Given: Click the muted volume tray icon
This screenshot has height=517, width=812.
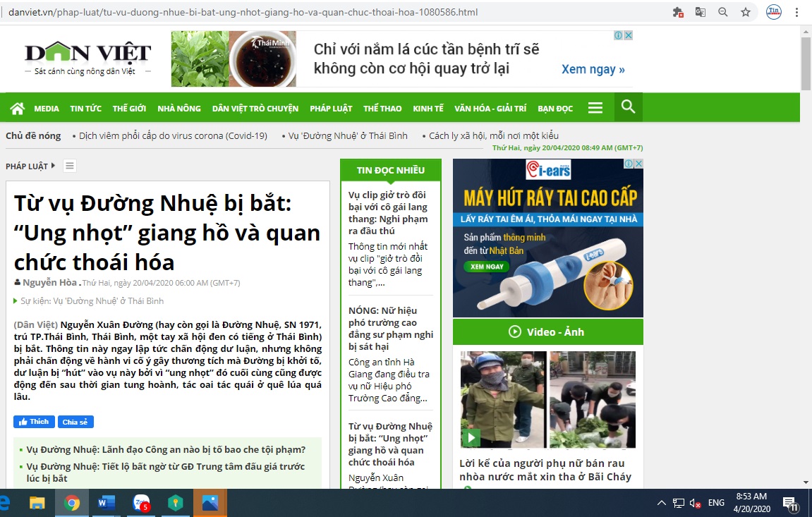Looking at the screenshot, I should [695, 502].
